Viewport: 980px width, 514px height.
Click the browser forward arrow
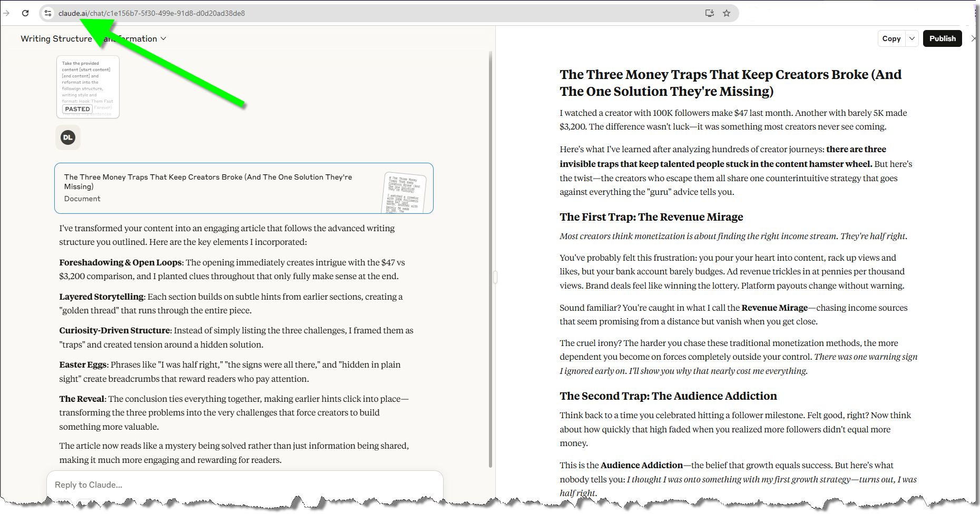(6, 13)
